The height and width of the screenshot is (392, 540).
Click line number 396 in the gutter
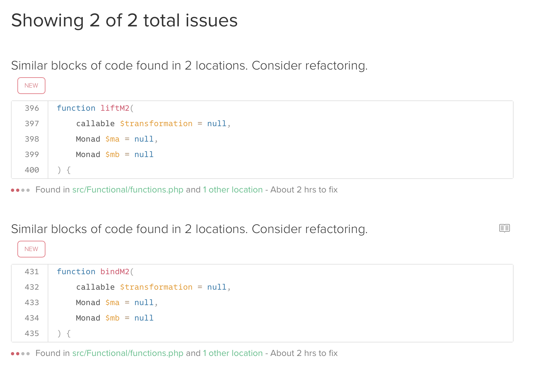pyautogui.click(x=32, y=108)
